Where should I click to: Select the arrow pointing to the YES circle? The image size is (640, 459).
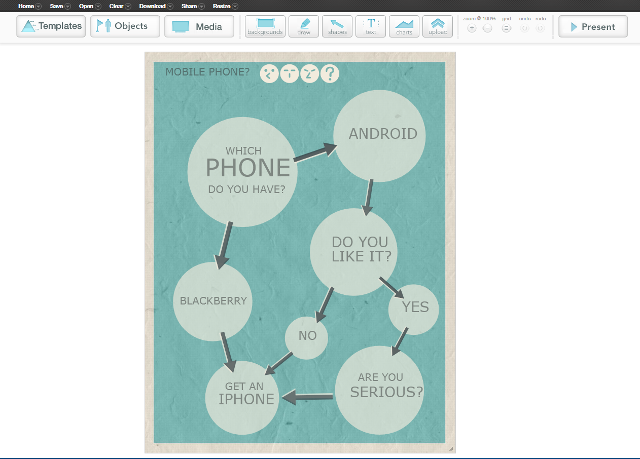point(391,288)
